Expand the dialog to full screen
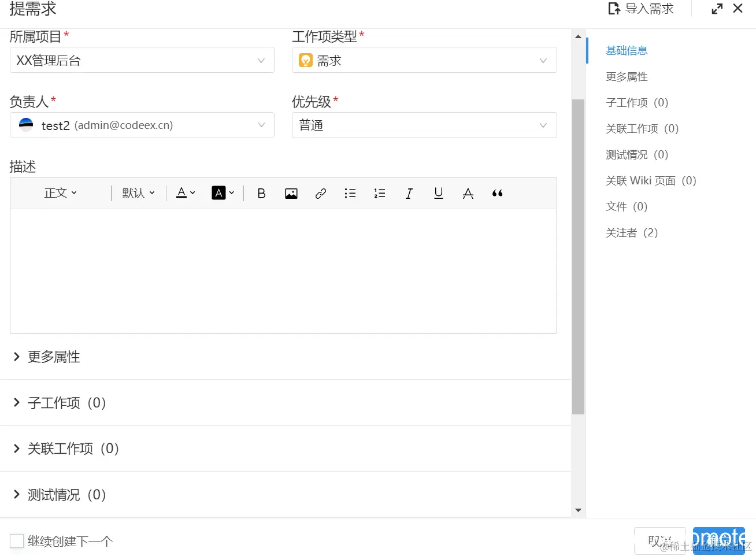 (717, 9)
